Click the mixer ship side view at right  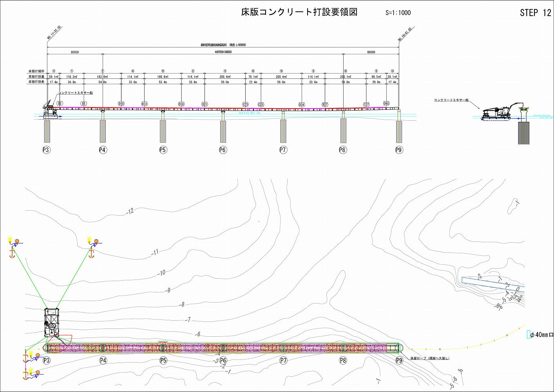coord(498,113)
